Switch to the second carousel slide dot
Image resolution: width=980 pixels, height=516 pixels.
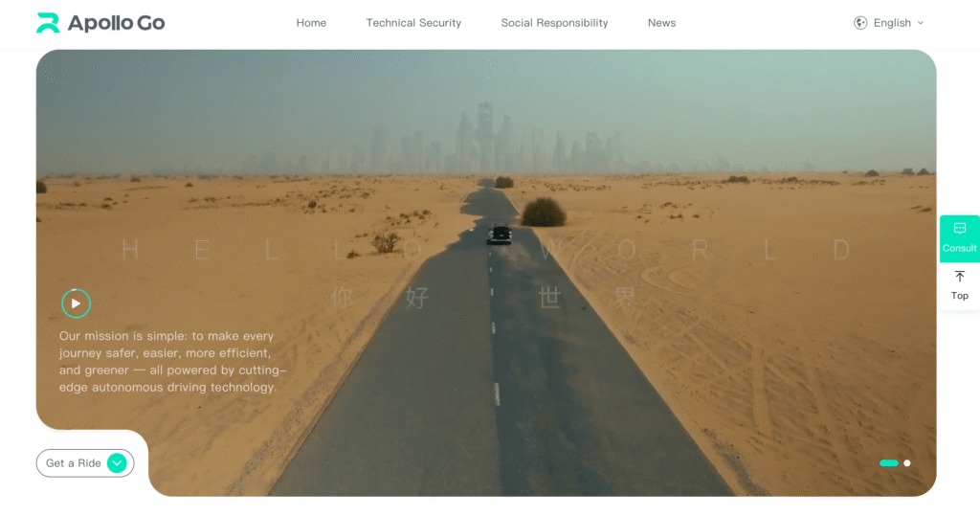(x=907, y=463)
